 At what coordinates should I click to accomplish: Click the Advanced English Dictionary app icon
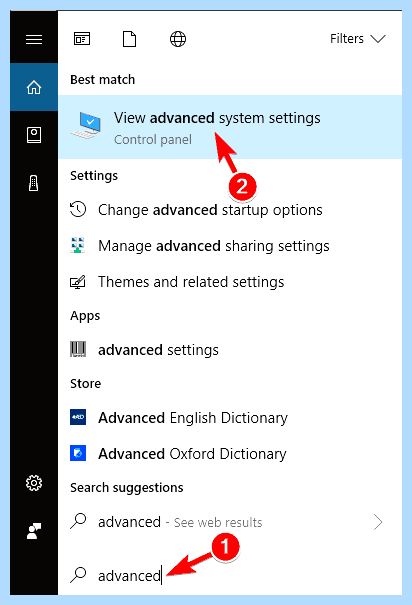point(78,417)
